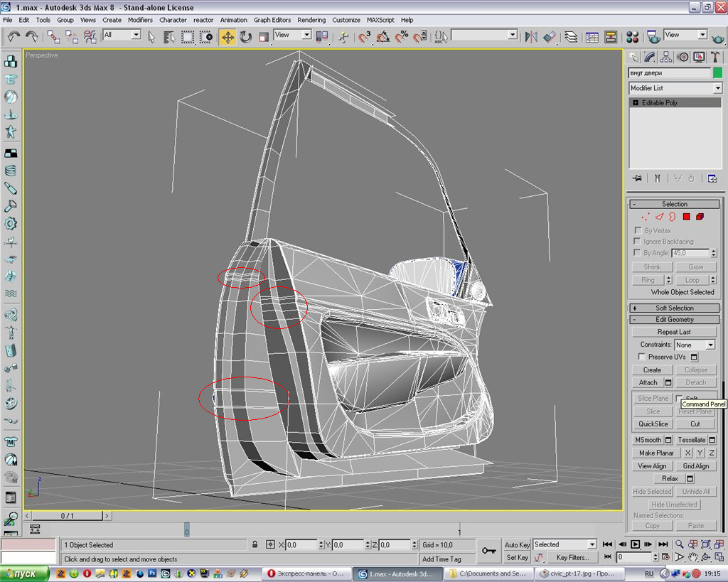
Task: Toggle the Split checkbox
Action: point(680,399)
